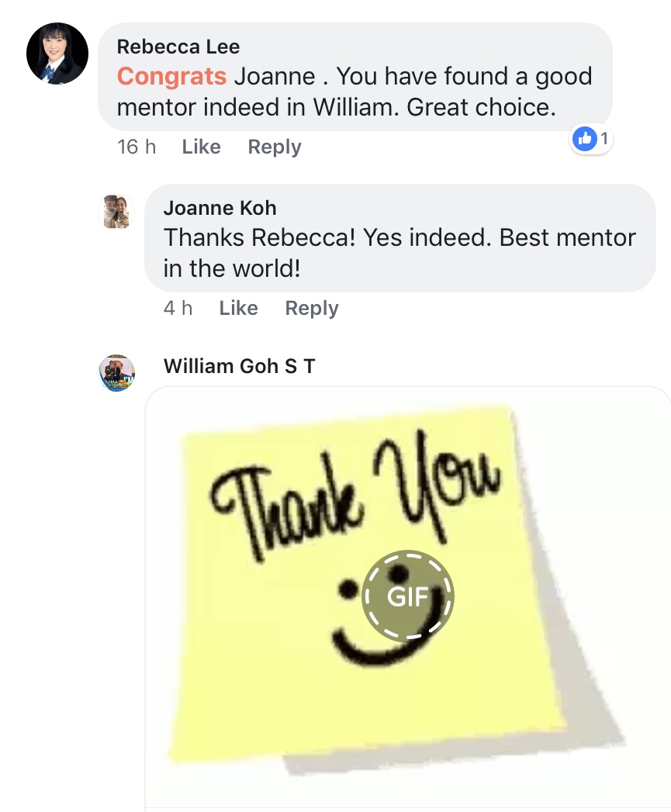671x812 pixels.
Task: Like Rebecca Lee's comment
Action: 201,147
